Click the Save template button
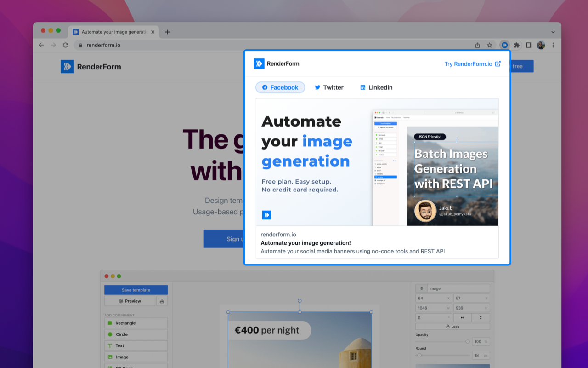The image size is (588, 368). click(136, 290)
